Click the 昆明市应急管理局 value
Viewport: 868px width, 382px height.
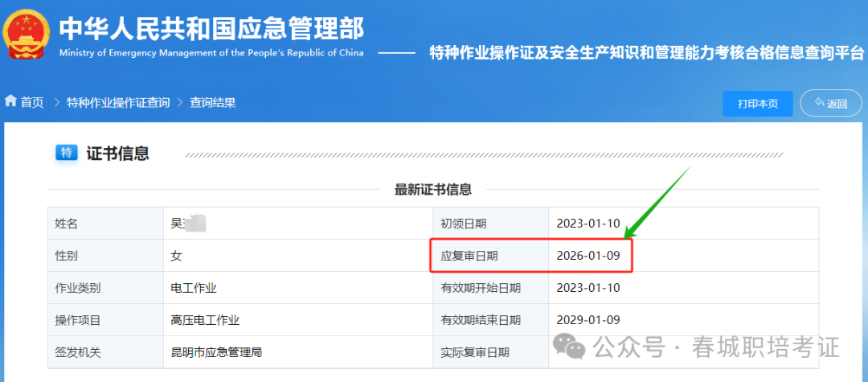(216, 352)
